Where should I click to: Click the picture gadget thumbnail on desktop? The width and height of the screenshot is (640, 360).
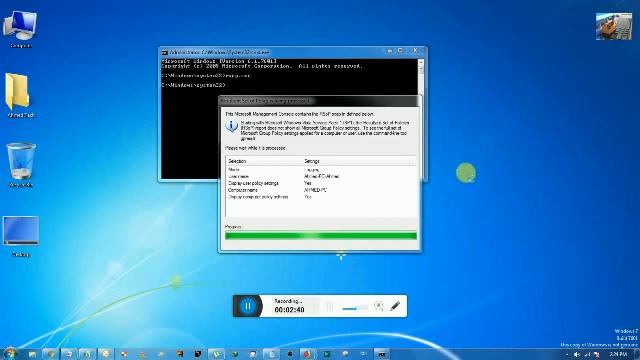tap(613, 27)
